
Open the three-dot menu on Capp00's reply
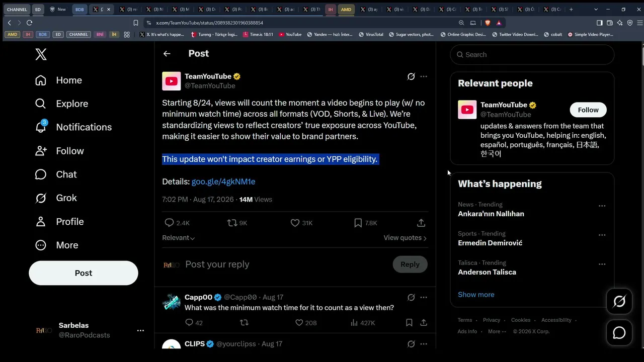(x=424, y=297)
